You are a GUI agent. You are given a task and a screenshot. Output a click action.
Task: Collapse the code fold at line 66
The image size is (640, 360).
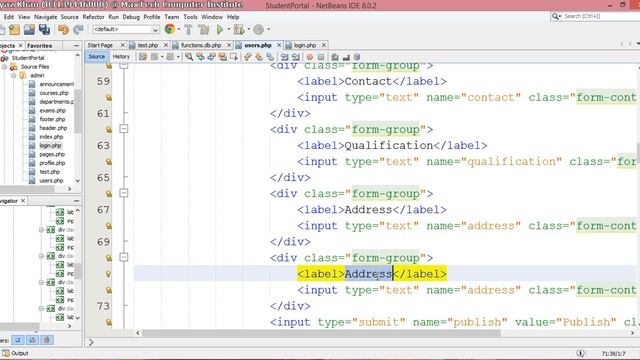pos(124,193)
